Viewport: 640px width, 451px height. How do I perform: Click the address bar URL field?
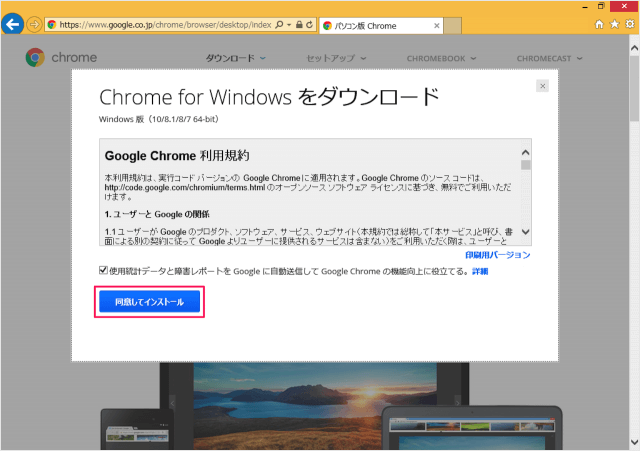click(x=165, y=25)
